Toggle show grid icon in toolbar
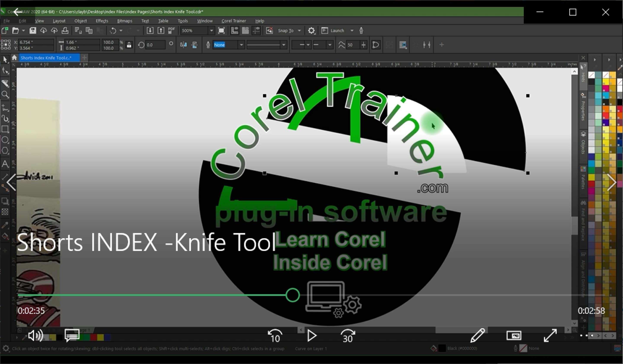 click(x=245, y=31)
